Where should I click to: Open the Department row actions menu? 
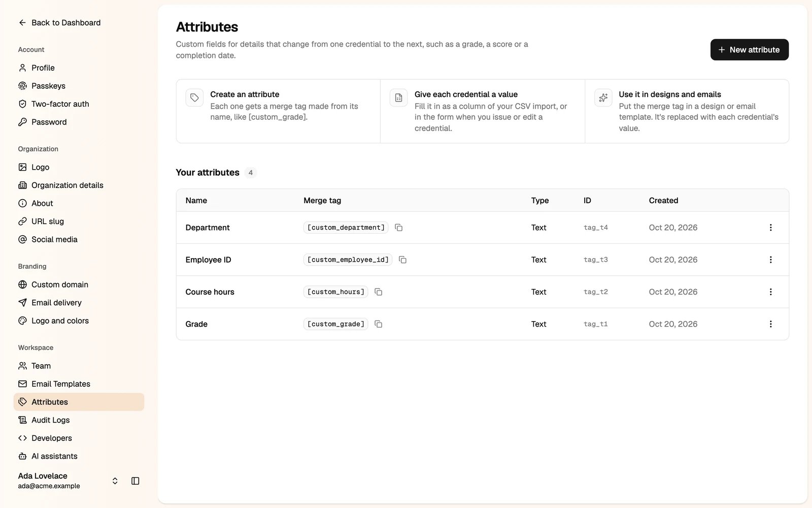click(770, 228)
